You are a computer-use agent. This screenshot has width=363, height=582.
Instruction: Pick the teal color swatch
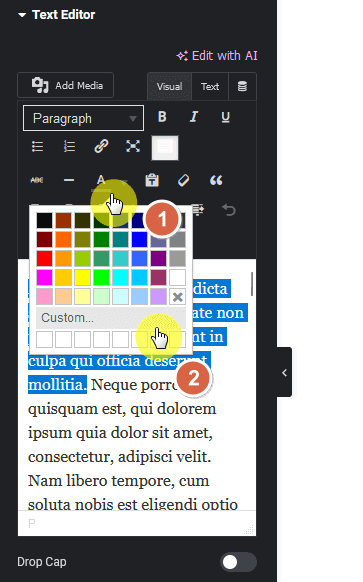pos(120,239)
